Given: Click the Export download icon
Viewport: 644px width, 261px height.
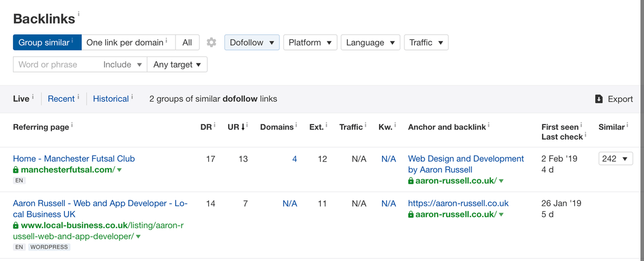Looking at the screenshot, I should point(599,99).
